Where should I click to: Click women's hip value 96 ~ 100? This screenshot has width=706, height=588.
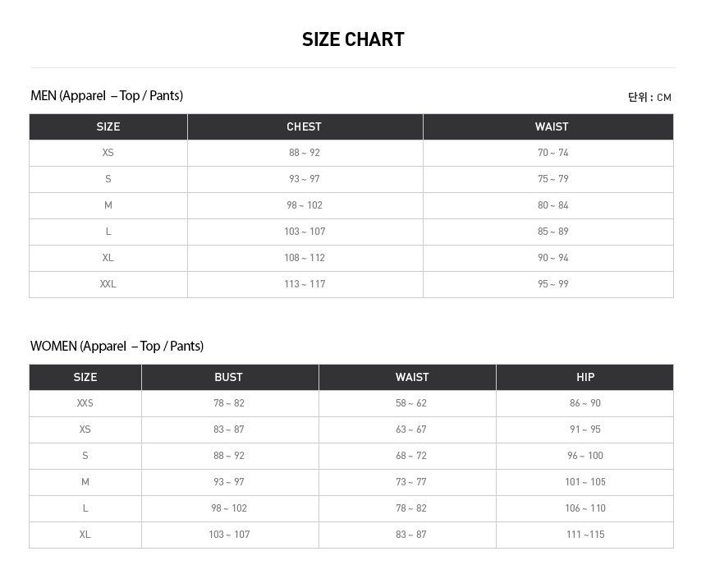(x=585, y=456)
